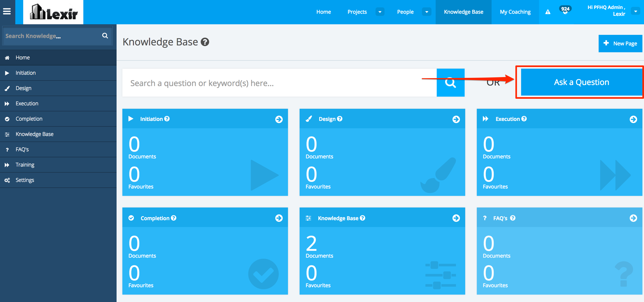This screenshot has width=644, height=302.
Task: Select Training in the sidebar
Action: tap(25, 165)
